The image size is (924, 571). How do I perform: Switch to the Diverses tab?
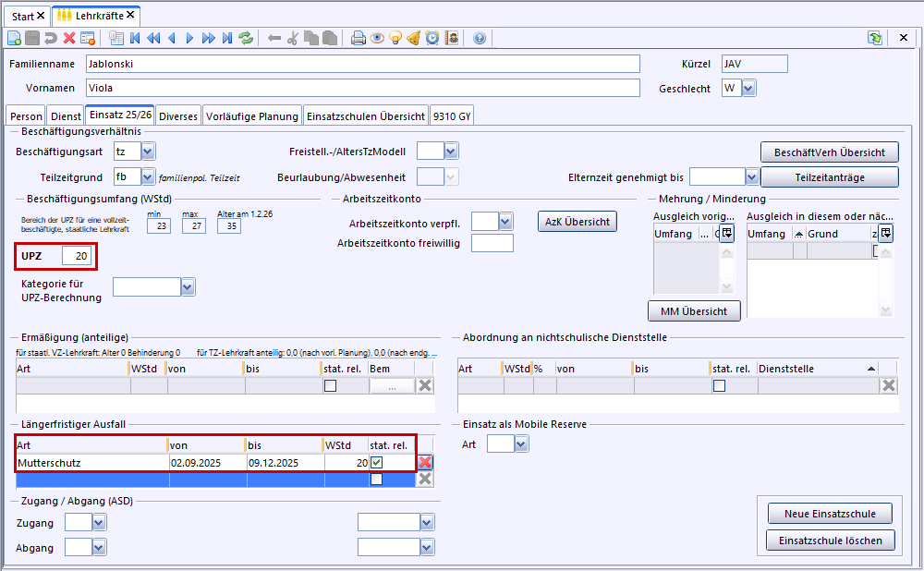pos(178,116)
